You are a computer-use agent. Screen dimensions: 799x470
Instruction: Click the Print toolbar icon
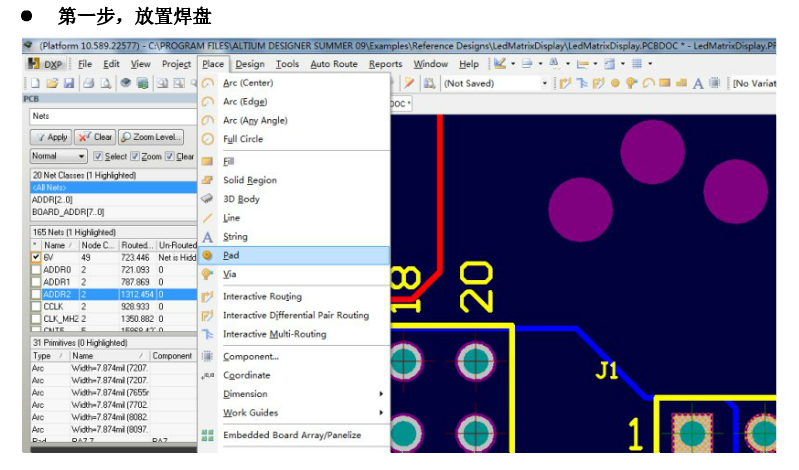pos(89,84)
